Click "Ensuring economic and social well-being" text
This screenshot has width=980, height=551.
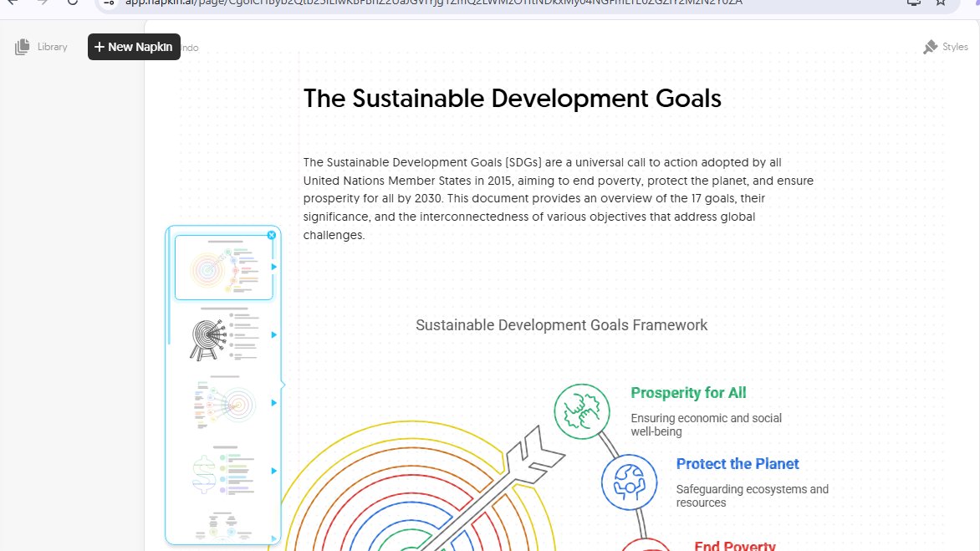point(707,425)
